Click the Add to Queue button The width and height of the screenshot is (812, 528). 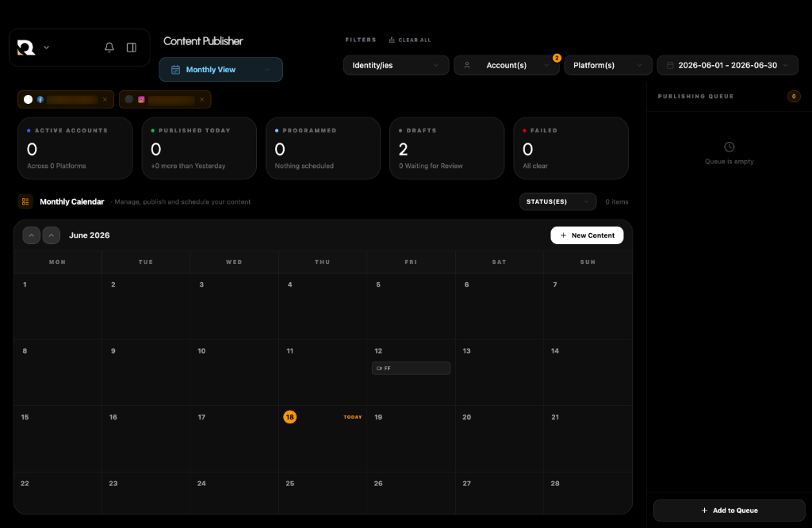click(730, 511)
